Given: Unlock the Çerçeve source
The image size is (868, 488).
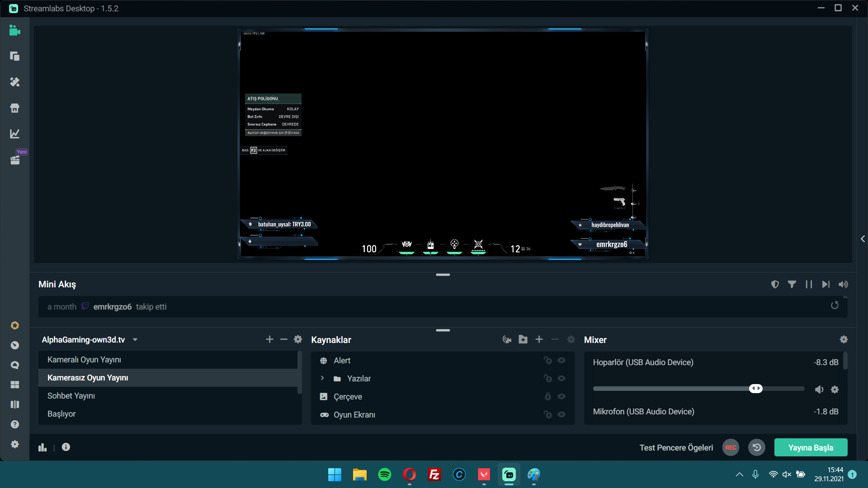Looking at the screenshot, I should (x=548, y=396).
